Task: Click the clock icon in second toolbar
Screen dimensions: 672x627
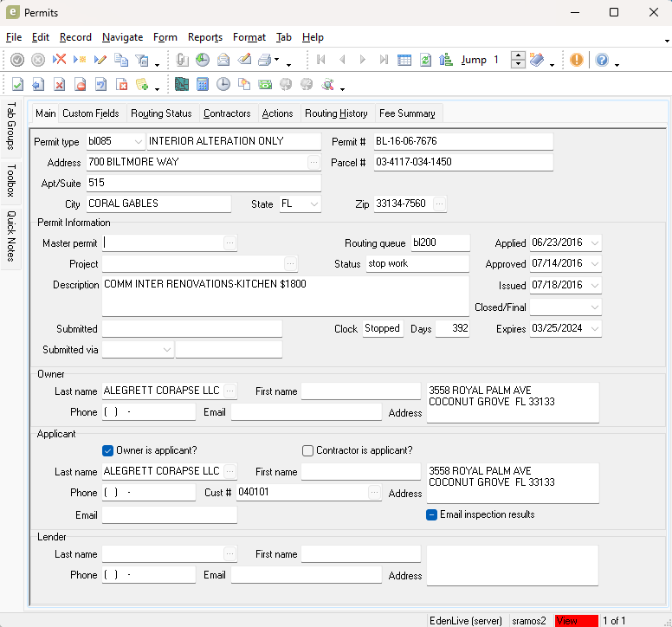Action: pyautogui.click(x=223, y=84)
